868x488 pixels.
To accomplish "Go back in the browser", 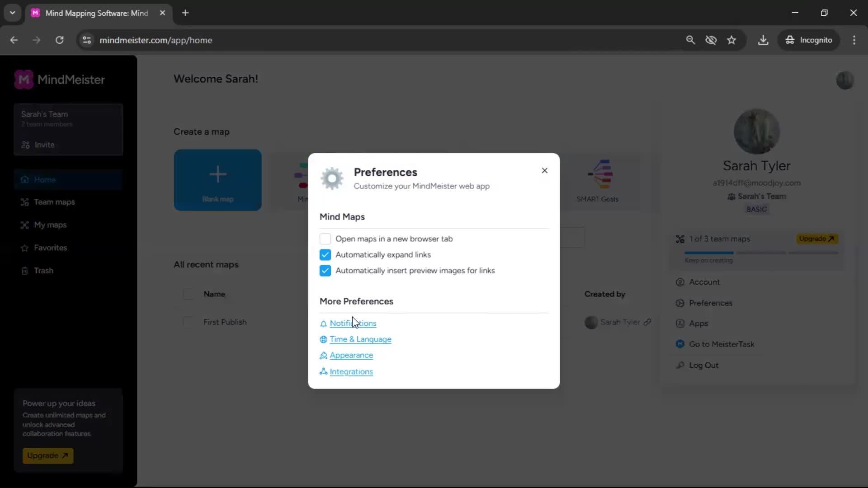I will (14, 40).
